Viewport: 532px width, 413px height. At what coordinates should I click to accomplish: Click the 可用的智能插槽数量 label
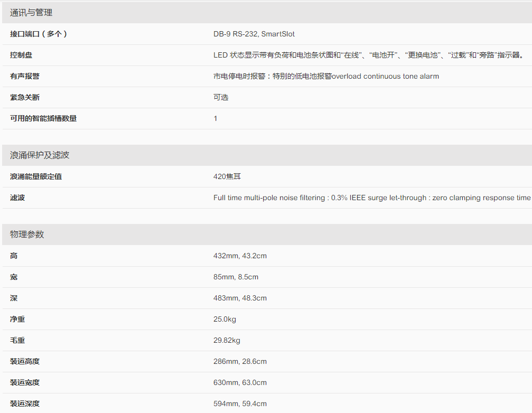[x=43, y=118]
